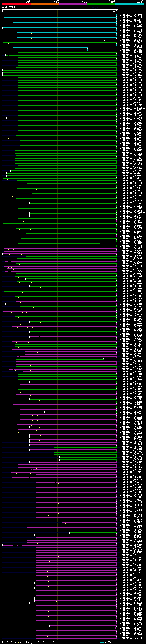
Task: Select the UniRef100_Q871J7 label
Action: [131, 520]
